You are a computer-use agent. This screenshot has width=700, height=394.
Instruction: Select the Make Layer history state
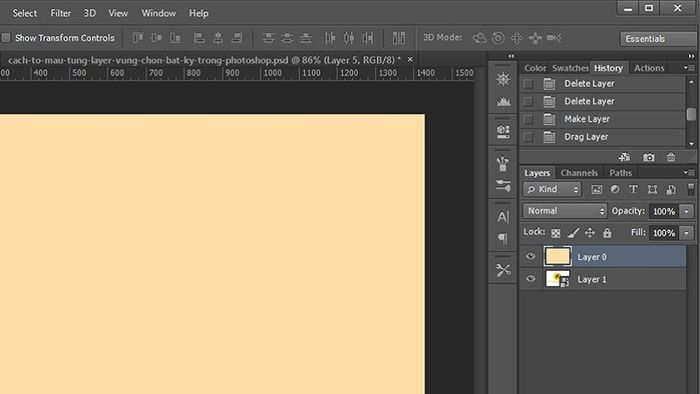(602, 119)
